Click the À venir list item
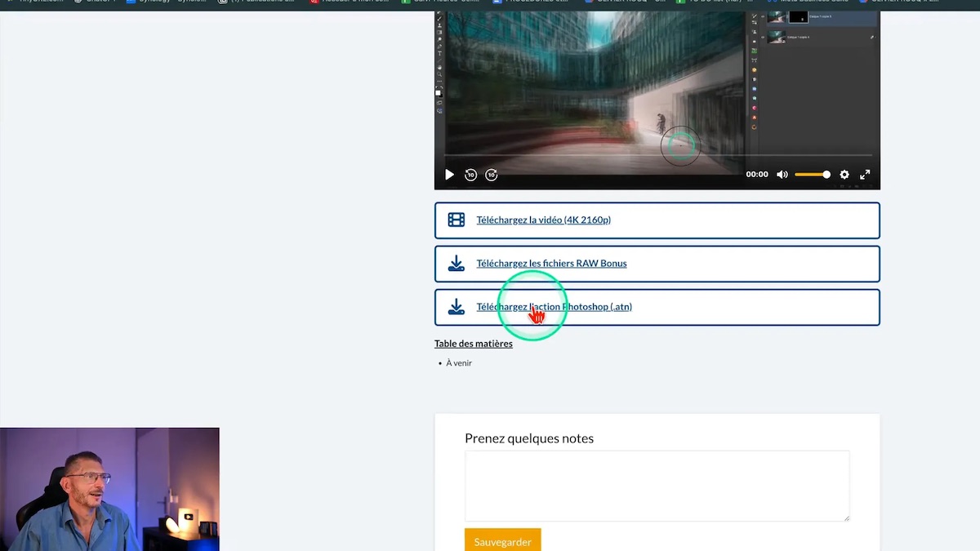Viewport: 980px width, 551px height. point(459,363)
